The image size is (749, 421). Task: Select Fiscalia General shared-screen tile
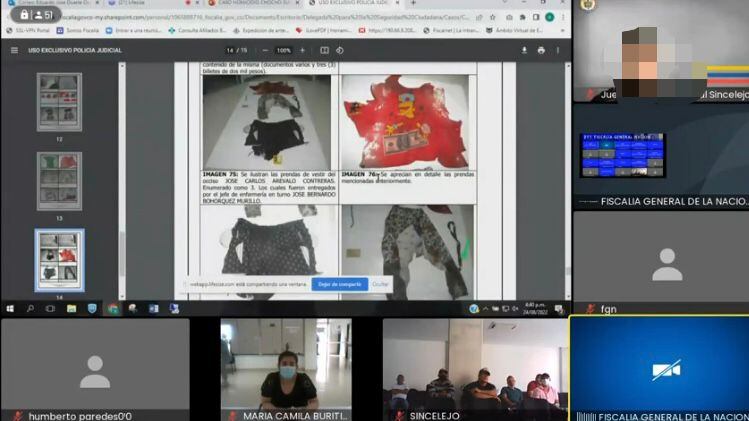(661, 156)
